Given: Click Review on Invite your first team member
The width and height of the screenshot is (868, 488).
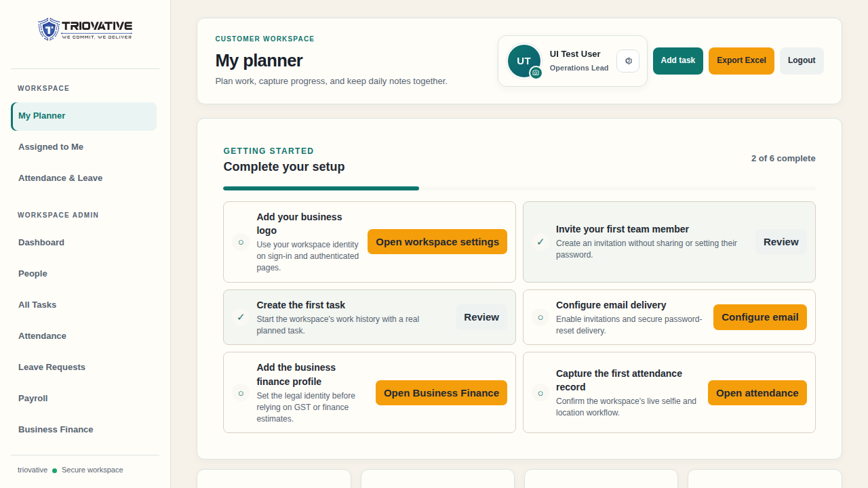Looking at the screenshot, I should pyautogui.click(x=781, y=242).
